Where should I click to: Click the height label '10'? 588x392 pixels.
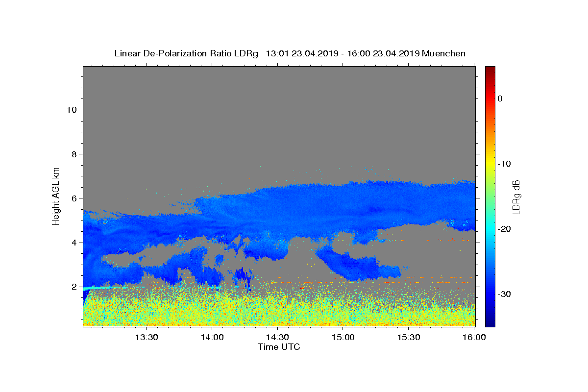(x=72, y=110)
